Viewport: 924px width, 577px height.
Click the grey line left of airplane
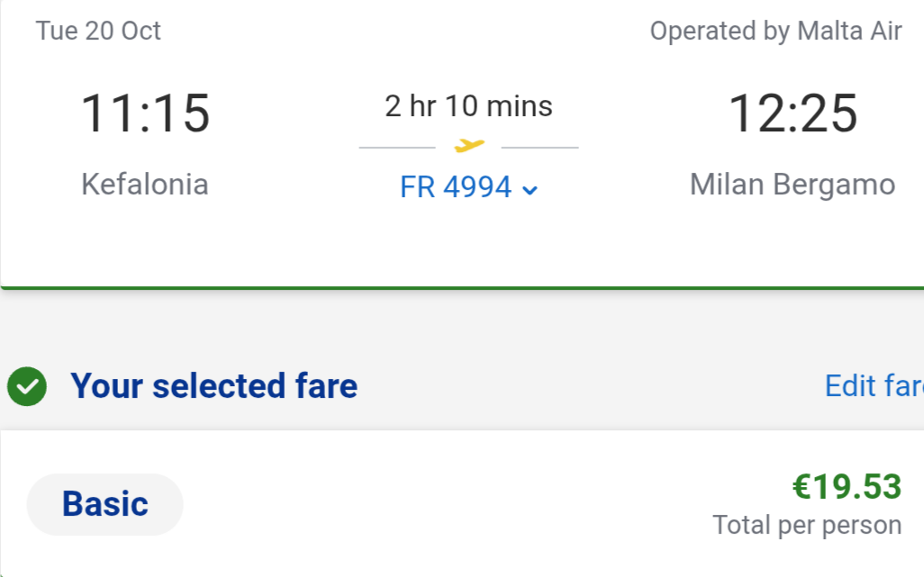coord(397,148)
